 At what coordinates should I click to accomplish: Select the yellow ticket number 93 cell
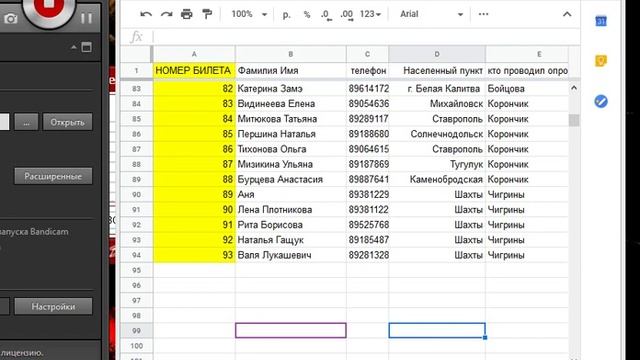pyautogui.click(x=194, y=255)
